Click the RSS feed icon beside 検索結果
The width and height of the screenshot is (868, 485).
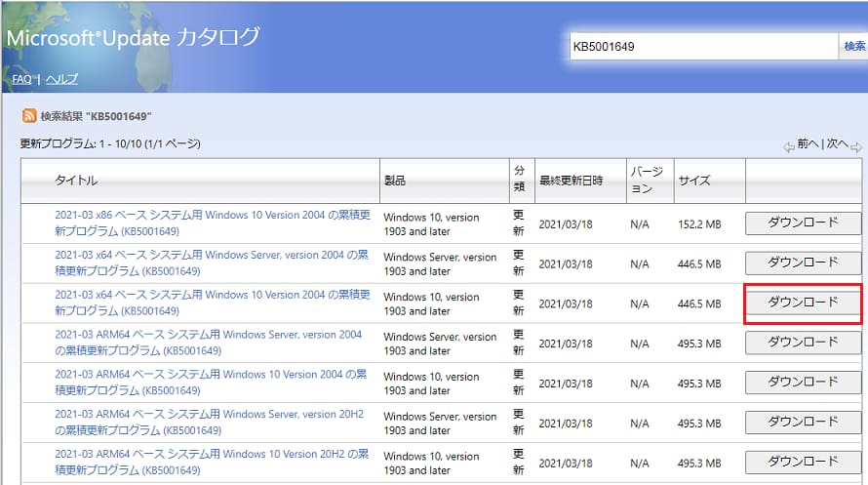click(x=29, y=116)
